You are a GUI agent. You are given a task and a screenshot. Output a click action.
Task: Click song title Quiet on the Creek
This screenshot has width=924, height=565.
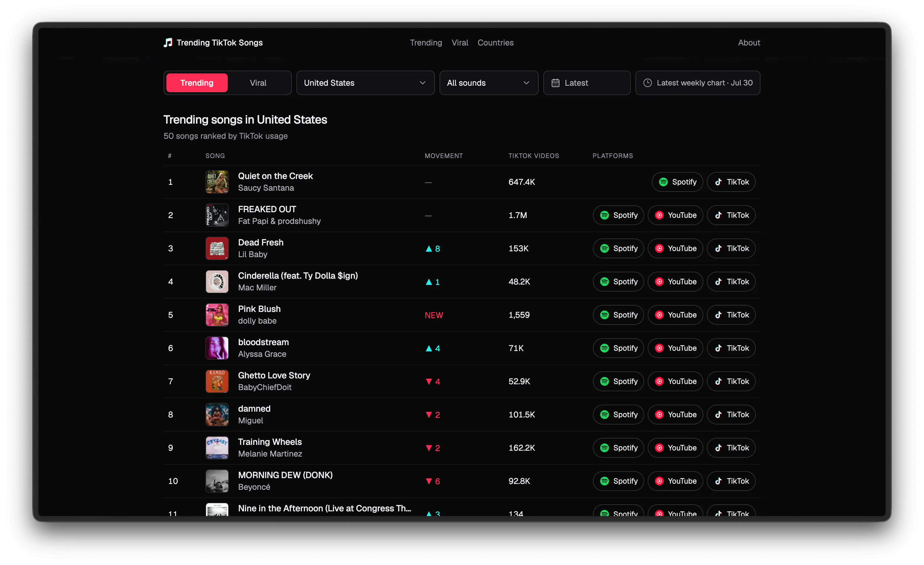[275, 176]
